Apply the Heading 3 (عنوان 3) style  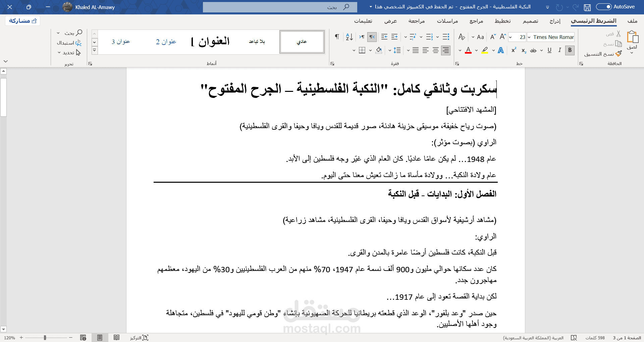(121, 42)
